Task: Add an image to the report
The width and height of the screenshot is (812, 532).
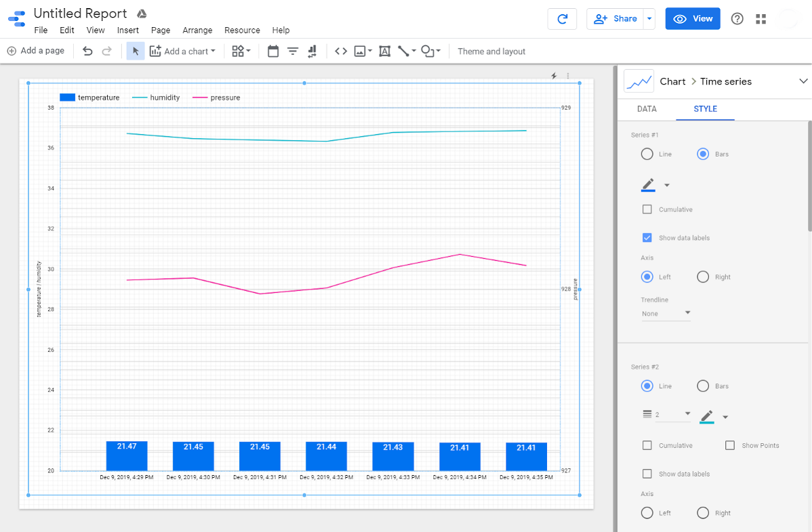Action: coord(359,51)
